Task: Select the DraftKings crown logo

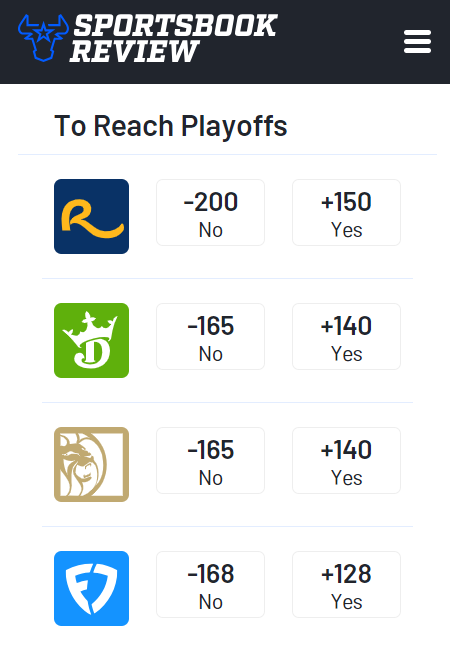Action: (x=91, y=340)
